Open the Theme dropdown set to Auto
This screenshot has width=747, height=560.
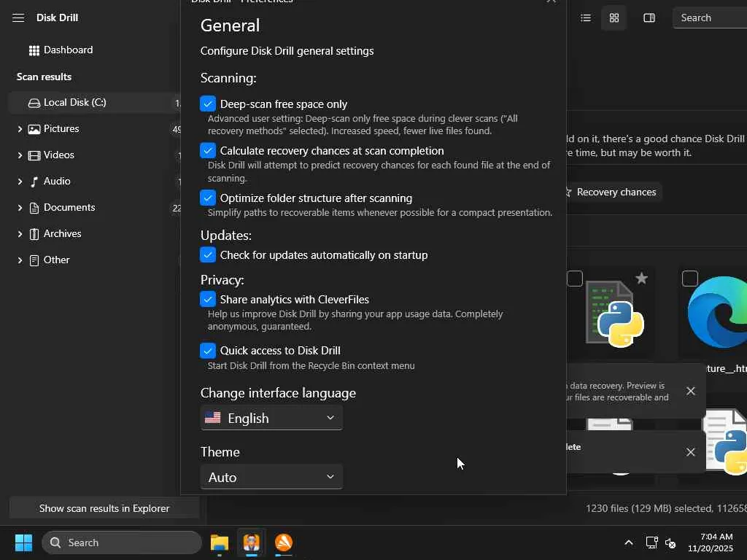click(x=271, y=477)
